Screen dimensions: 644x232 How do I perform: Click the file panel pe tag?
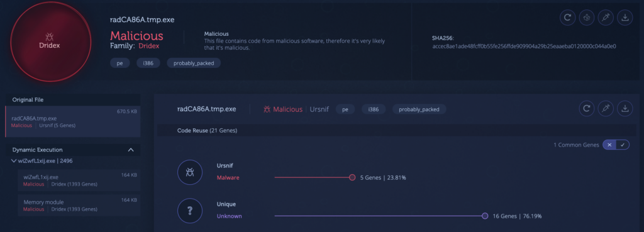point(345,109)
